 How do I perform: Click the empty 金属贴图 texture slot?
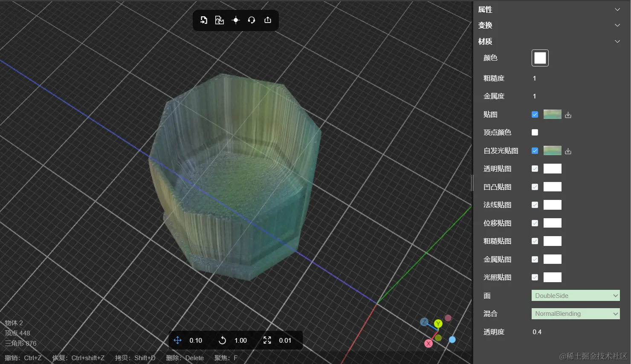click(x=553, y=259)
